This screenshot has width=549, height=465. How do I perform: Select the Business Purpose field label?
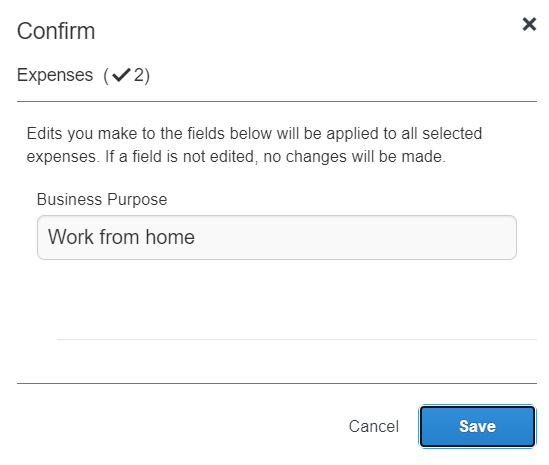click(102, 199)
